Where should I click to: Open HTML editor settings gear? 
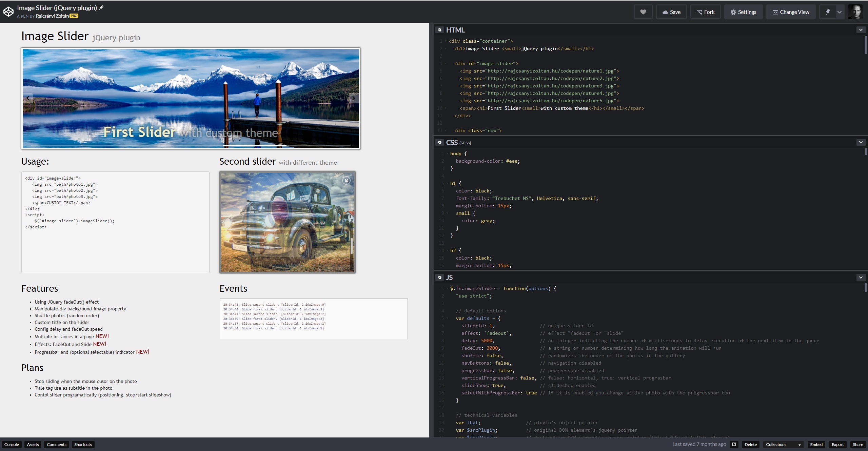440,30
